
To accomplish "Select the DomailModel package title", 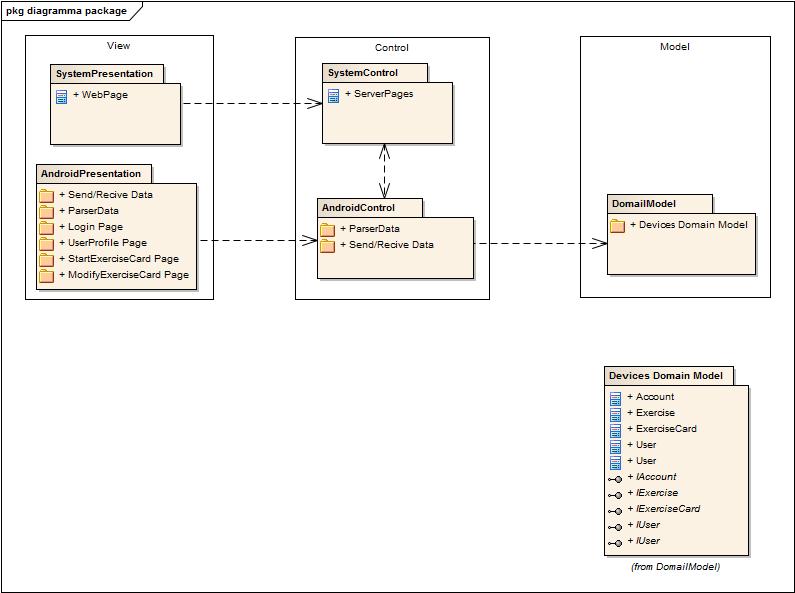I will pyautogui.click(x=643, y=204).
